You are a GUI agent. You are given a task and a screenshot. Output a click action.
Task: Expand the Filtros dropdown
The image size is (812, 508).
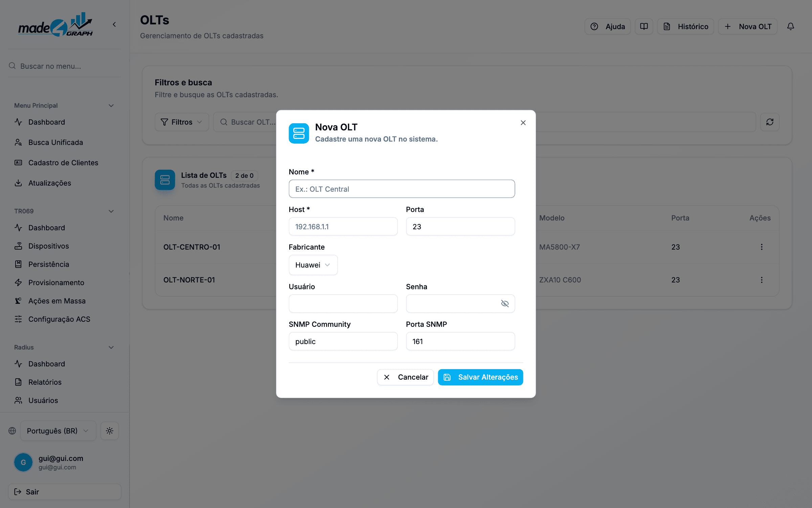point(182,122)
